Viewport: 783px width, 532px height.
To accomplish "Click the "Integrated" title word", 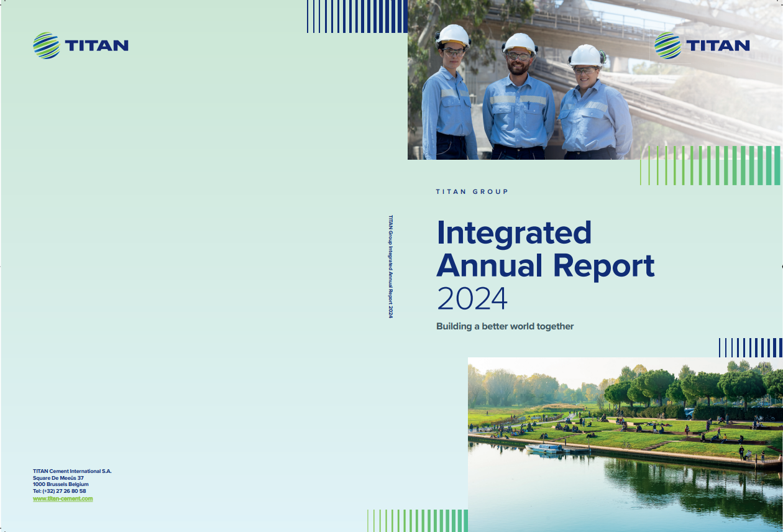I will [x=514, y=232].
